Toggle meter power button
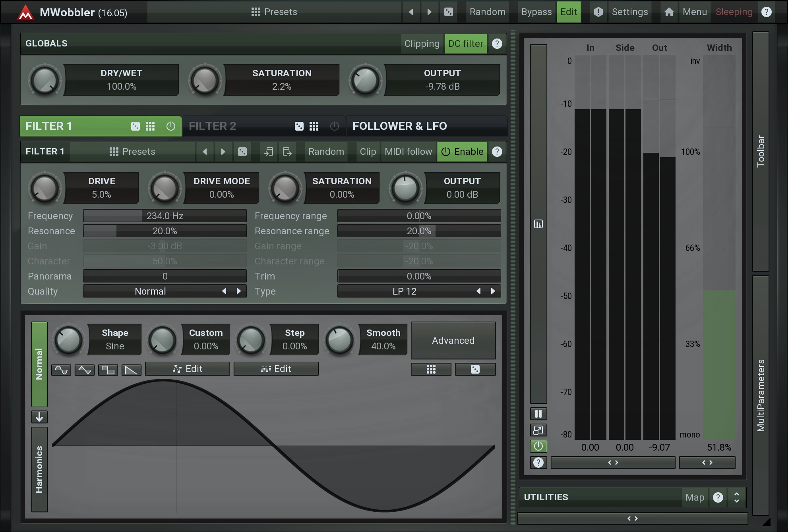Image resolution: width=788 pixels, height=532 pixels. (538, 446)
